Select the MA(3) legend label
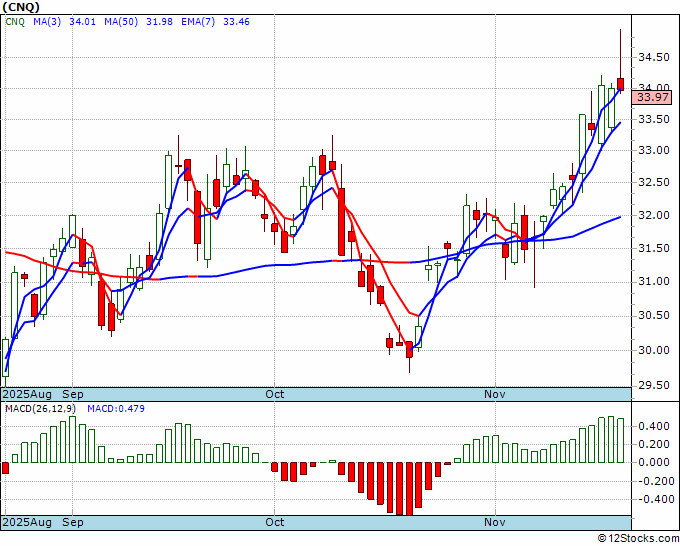Screen dimensions: 680x546 click(47, 22)
